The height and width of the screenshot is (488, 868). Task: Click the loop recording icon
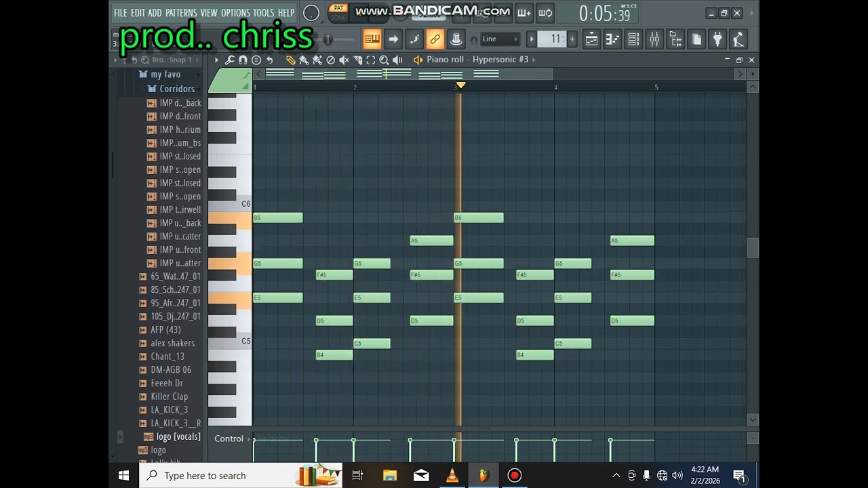tap(545, 13)
